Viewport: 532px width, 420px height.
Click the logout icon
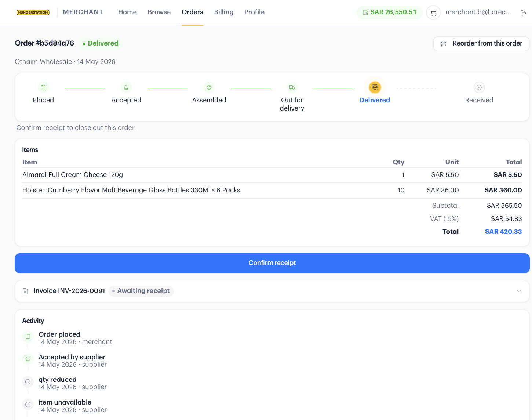point(524,13)
